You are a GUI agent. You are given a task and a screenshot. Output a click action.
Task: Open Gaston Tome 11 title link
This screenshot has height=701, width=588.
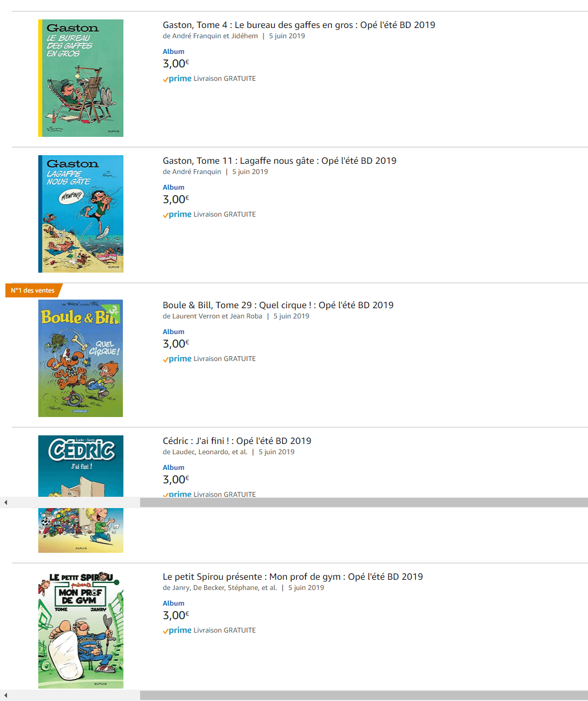coord(279,161)
